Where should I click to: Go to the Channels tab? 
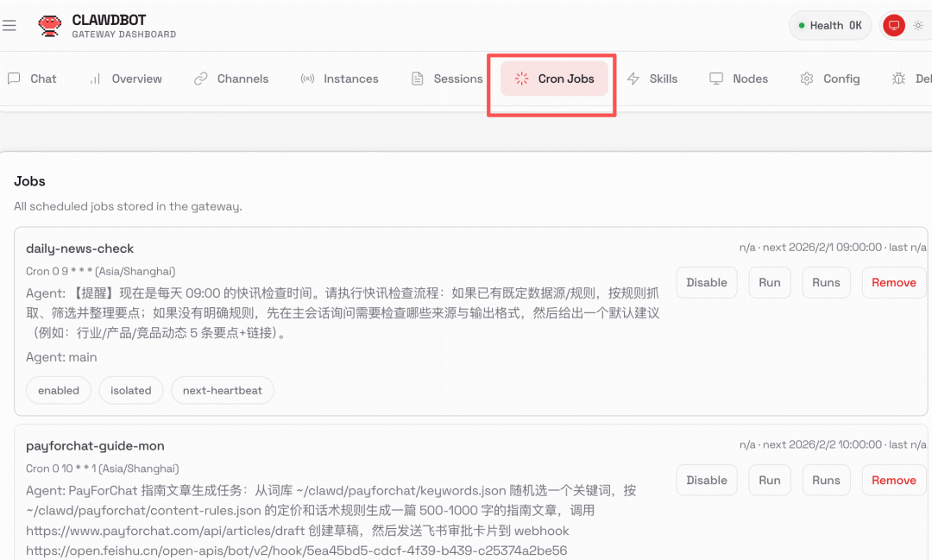[231, 79]
